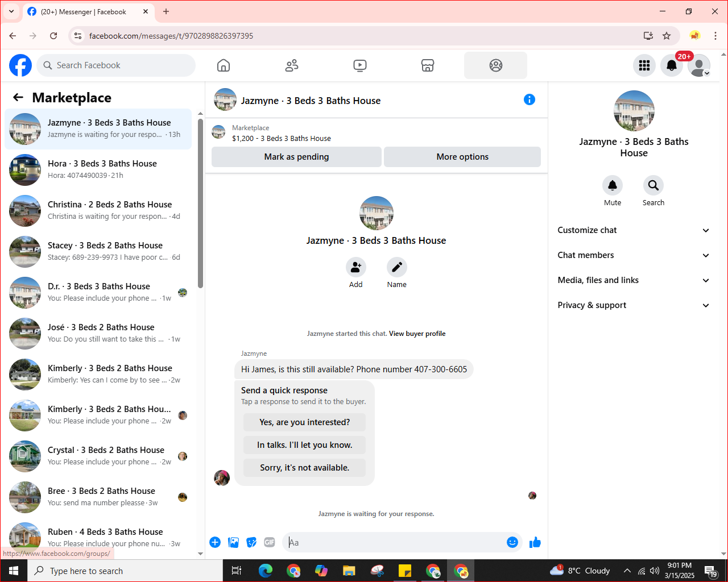
Task: Click listing thumbnail in Marketplace header
Action: 218,132
